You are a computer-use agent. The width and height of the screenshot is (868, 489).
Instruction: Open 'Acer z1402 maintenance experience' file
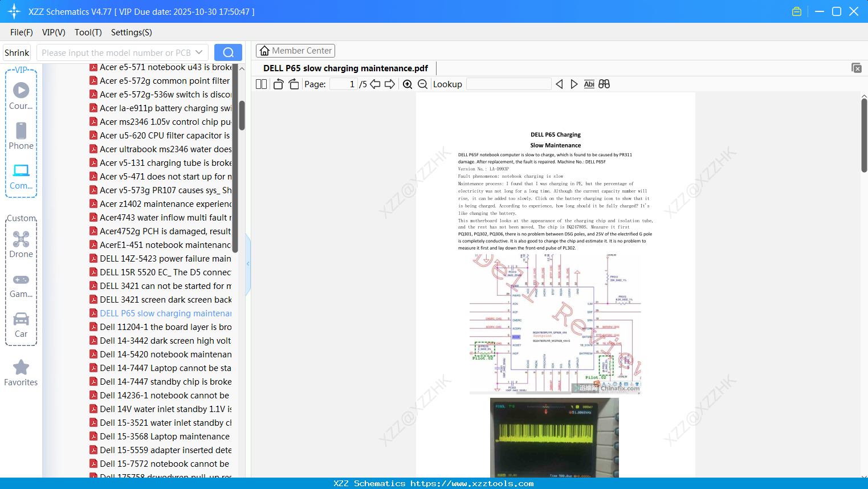[x=161, y=204]
